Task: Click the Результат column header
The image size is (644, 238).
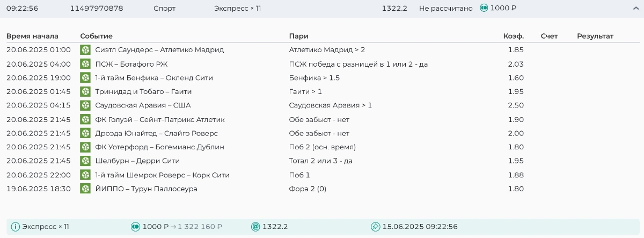Action: 595,36
